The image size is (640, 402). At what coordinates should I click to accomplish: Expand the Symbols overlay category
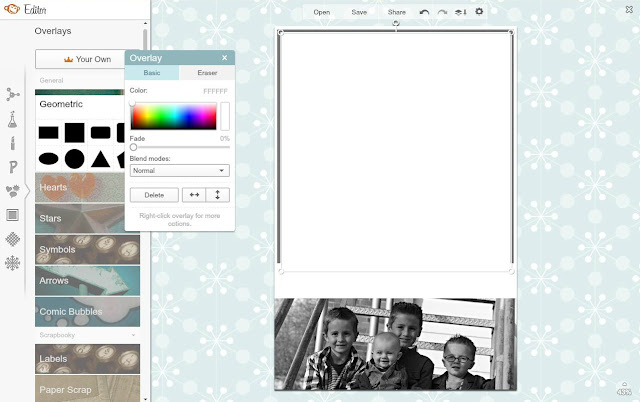pyautogui.click(x=87, y=249)
